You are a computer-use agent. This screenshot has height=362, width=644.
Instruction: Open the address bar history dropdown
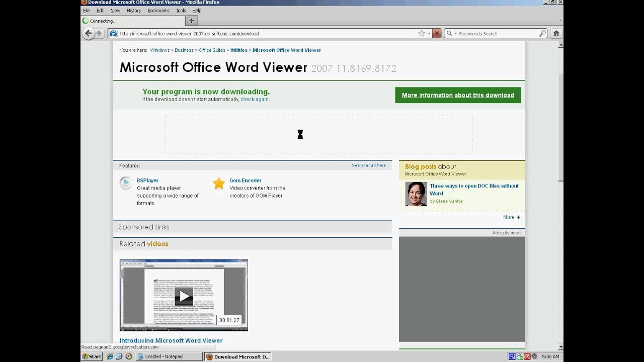(429, 34)
